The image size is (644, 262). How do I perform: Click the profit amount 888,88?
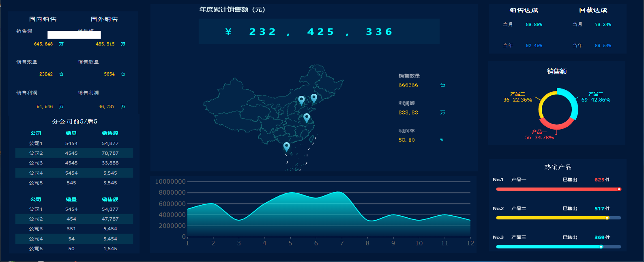(x=408, y=113)
